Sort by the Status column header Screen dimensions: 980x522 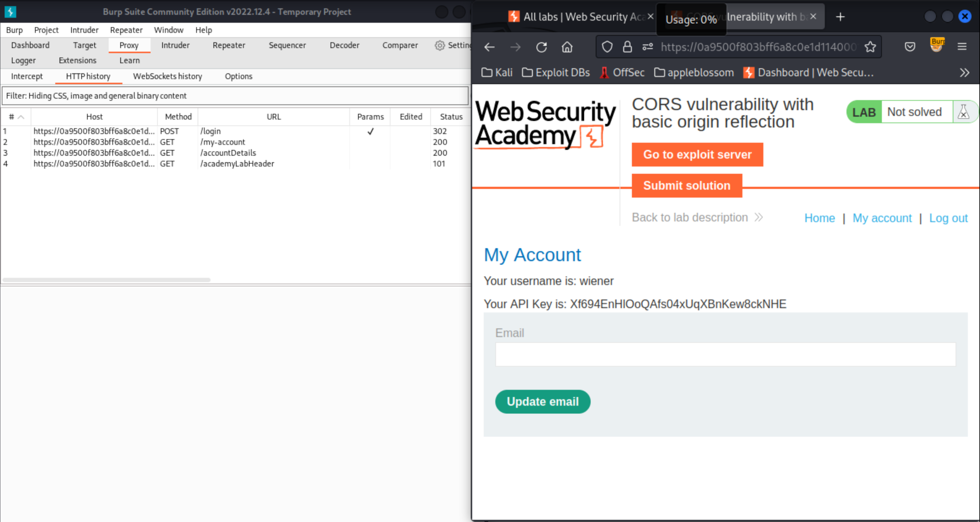click(451, 117)
